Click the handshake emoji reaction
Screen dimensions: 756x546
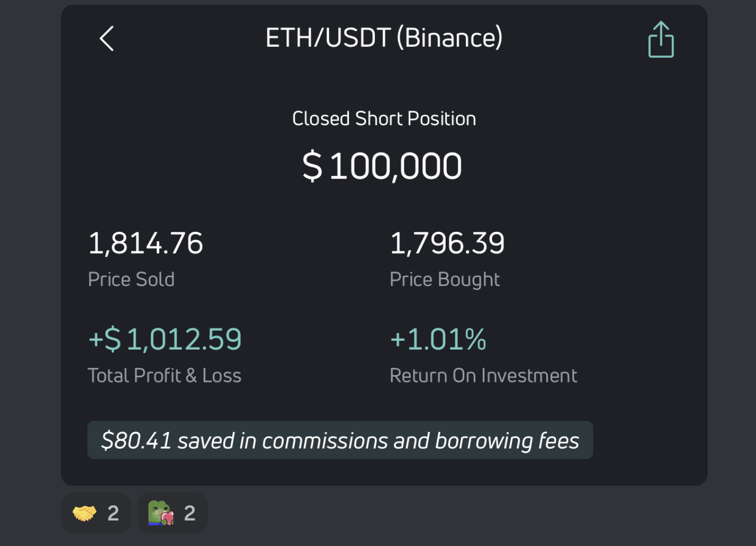[x=85, y=513]
